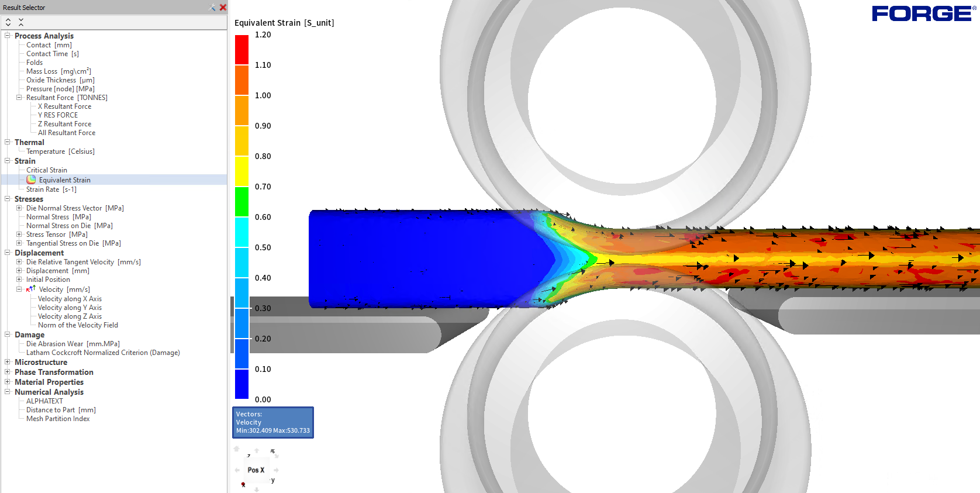The width and height of the screenshot is (980, 493).
Task: Click the expand-all arrows icon in Result Selector
Action: pyautogui.click(x=8, y=22)
